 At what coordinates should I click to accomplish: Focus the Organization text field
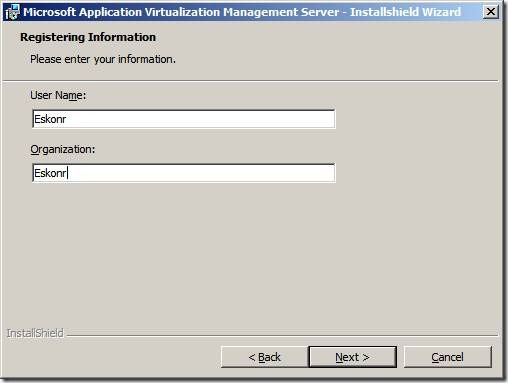pyautogui.click(x=184, y=173)
